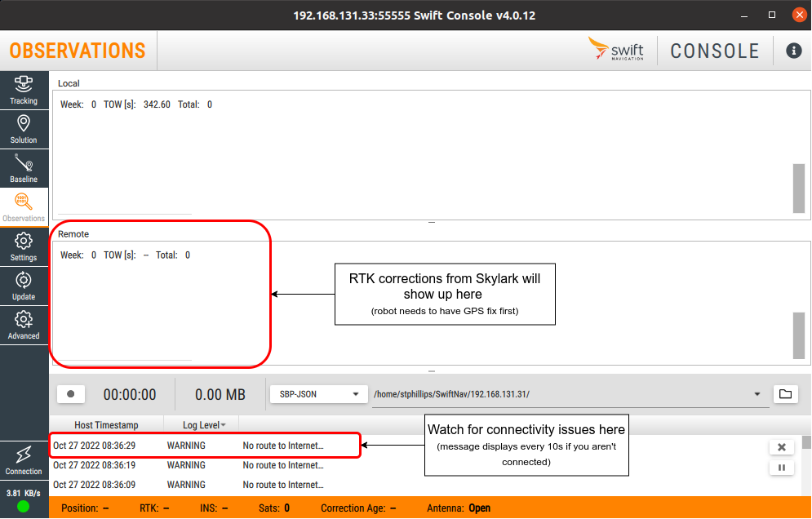Click the Host Timestamp column header
The height and width of the screenshot is (519, 812).
click(106, 424)
